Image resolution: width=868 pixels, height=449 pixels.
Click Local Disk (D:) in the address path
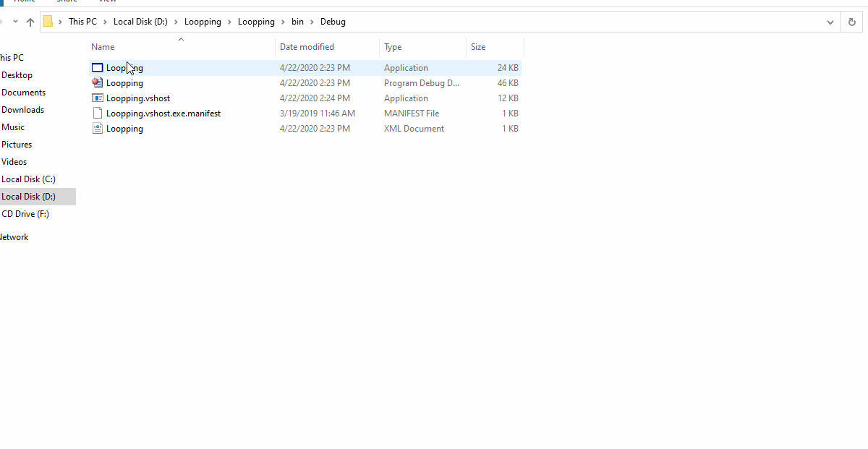pos(140,22)
